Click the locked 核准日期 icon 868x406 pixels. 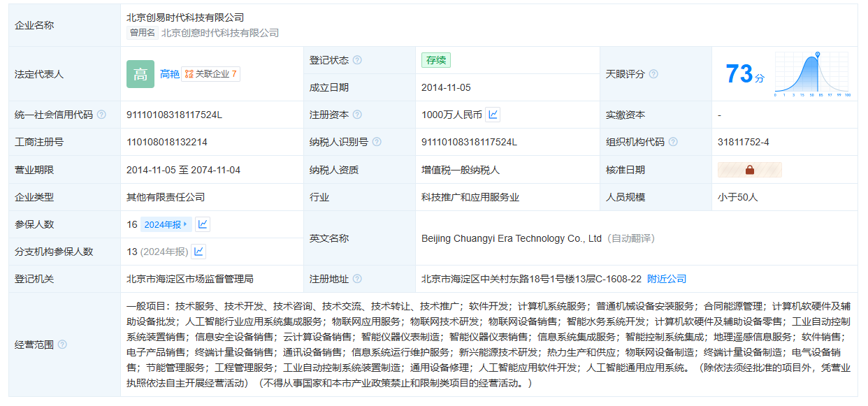pos(749,170)
